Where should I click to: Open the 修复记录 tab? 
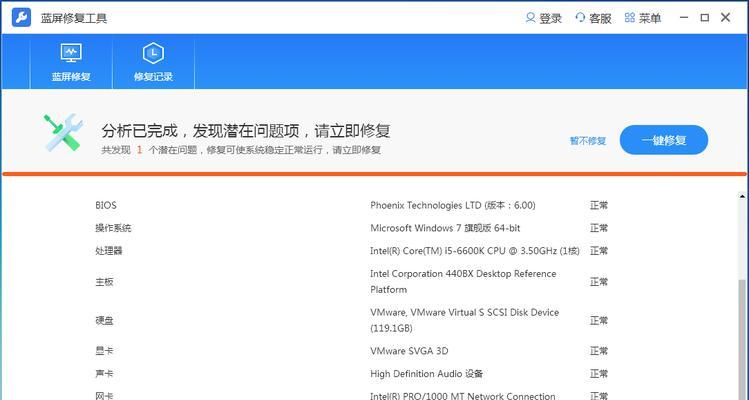click(x=153, y=62)
